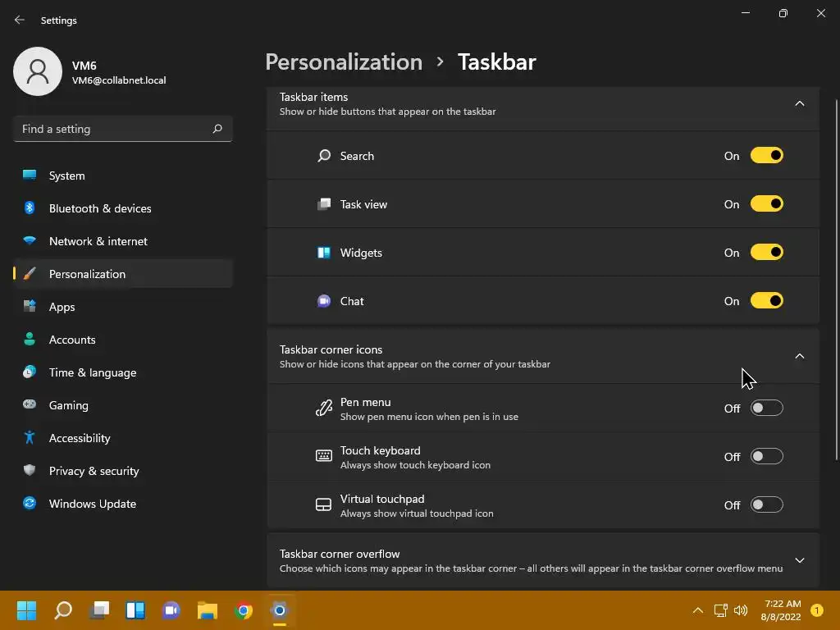
Task: Collapse the Taskbar items section
Action: pyautogui.click(x=800, y=103)
